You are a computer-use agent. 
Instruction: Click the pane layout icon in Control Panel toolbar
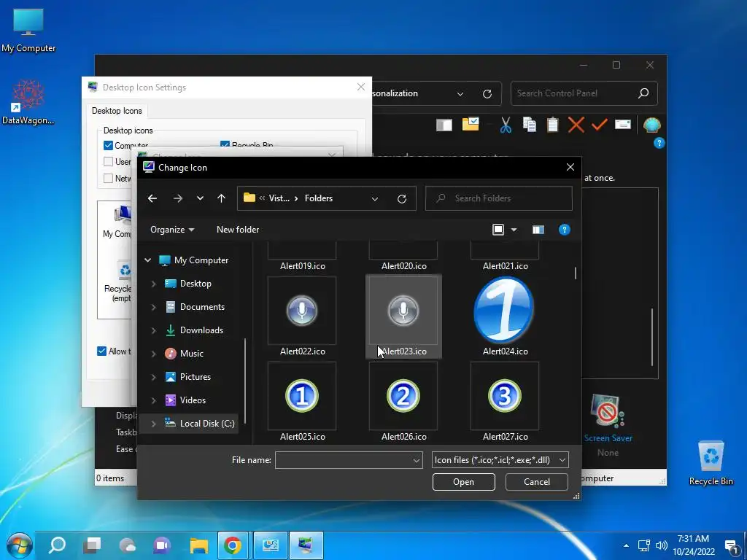[444, 125]
